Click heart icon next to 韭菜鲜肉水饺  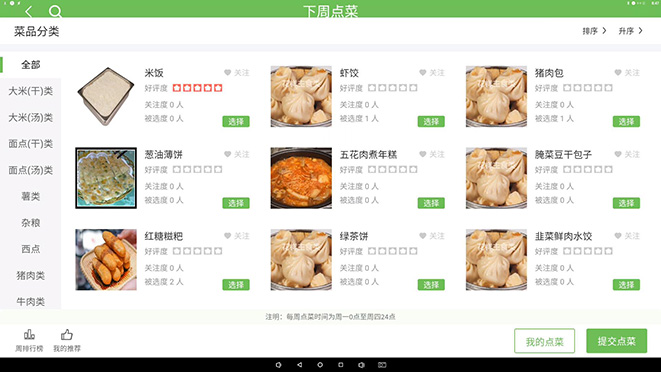click(x=618, y=236)
